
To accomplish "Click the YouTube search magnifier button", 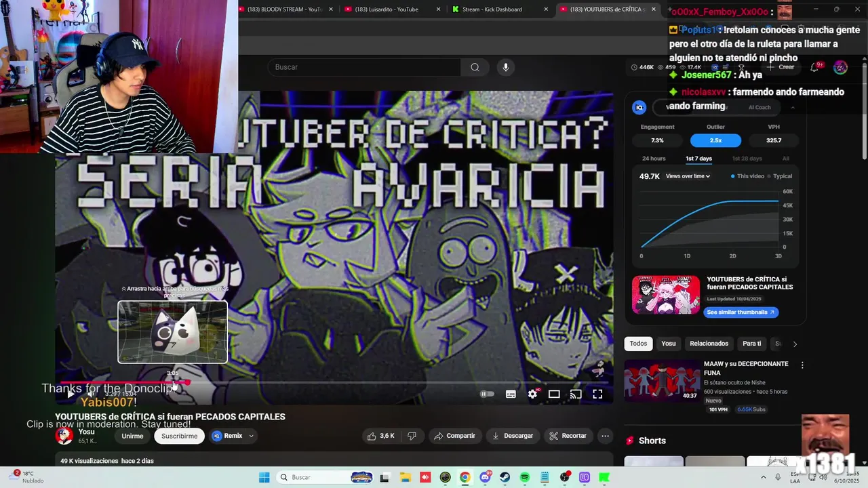I will tap(475, 67).
